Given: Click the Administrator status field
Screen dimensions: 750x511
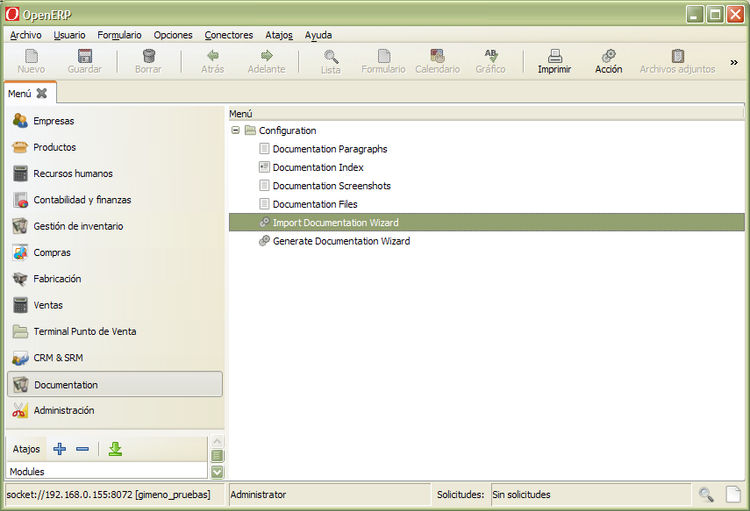Looking at the screenshot, I should click(x=330, y=494).
